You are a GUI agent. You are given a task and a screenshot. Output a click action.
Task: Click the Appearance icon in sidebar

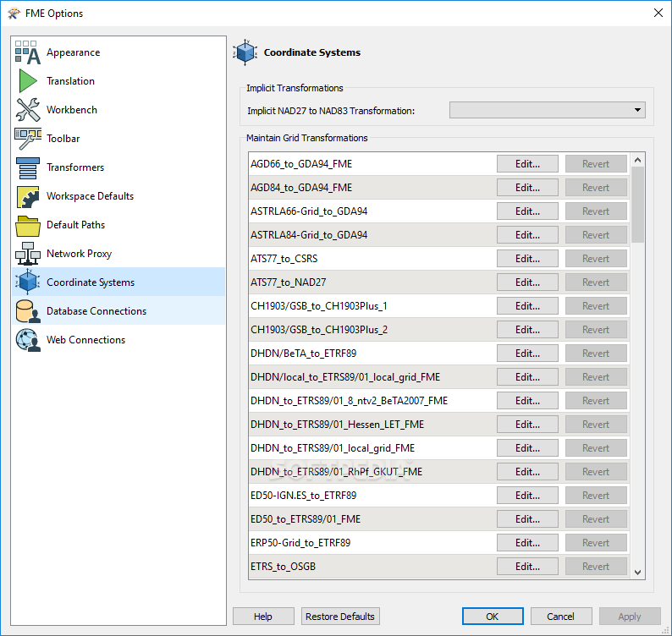(28, 52)
